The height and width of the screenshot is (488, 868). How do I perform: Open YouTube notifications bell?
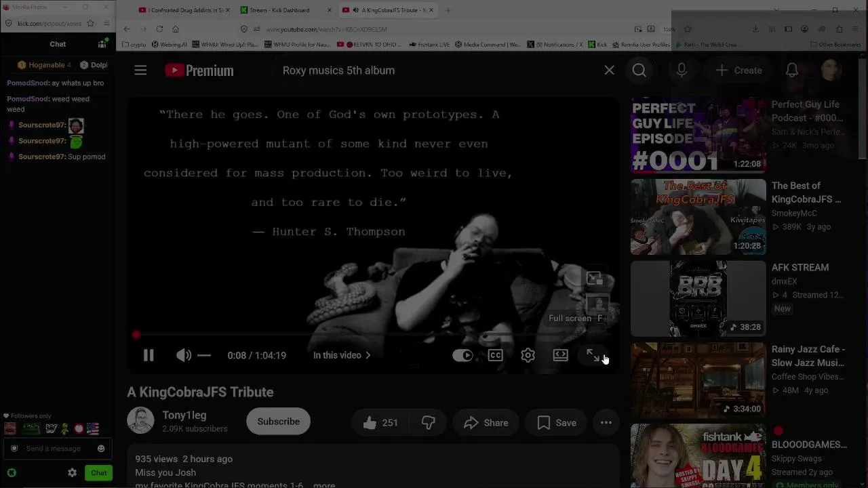[x=791, y=70]
